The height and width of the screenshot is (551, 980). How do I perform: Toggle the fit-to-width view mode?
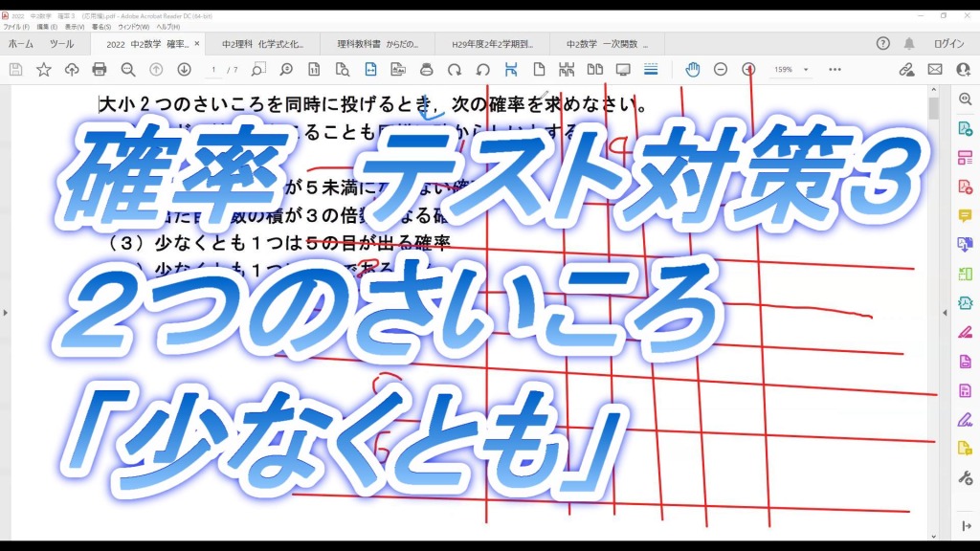370,70
